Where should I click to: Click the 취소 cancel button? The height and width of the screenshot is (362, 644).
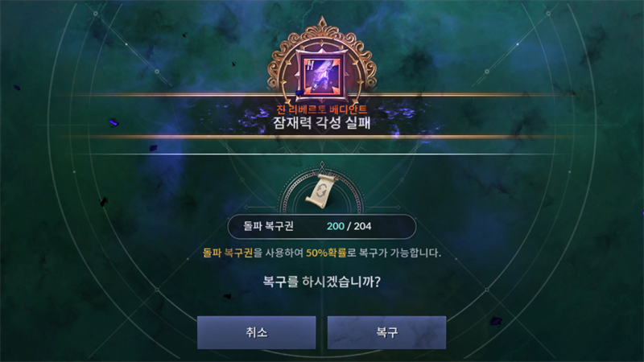point(256,332)
